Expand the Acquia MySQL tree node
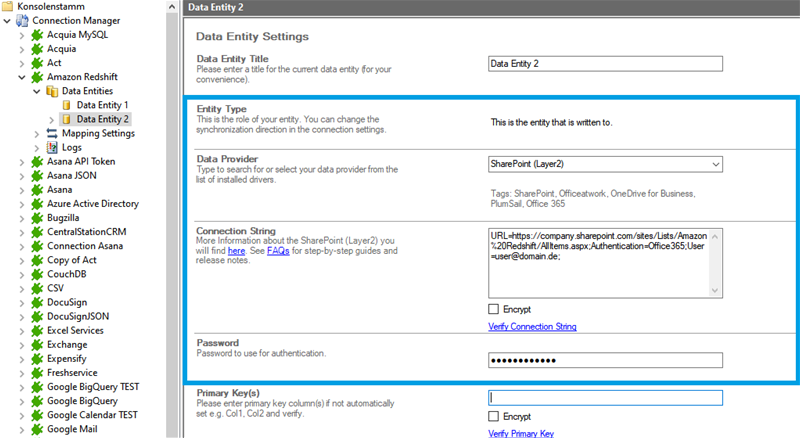The image size is (800, 438). [x=22, y=34]
